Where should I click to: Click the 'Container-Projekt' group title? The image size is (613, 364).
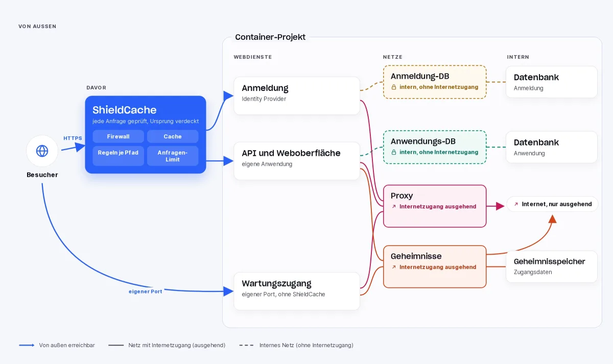270,37
